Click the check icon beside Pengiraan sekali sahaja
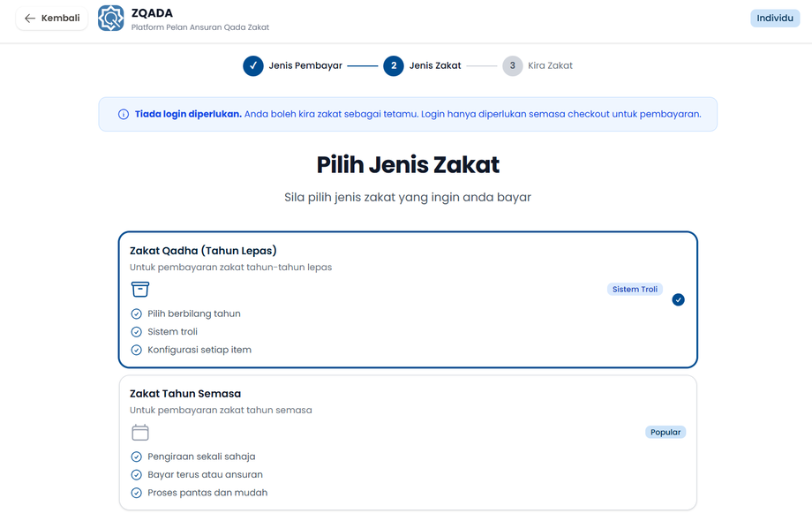 click(x=136, y=457)
